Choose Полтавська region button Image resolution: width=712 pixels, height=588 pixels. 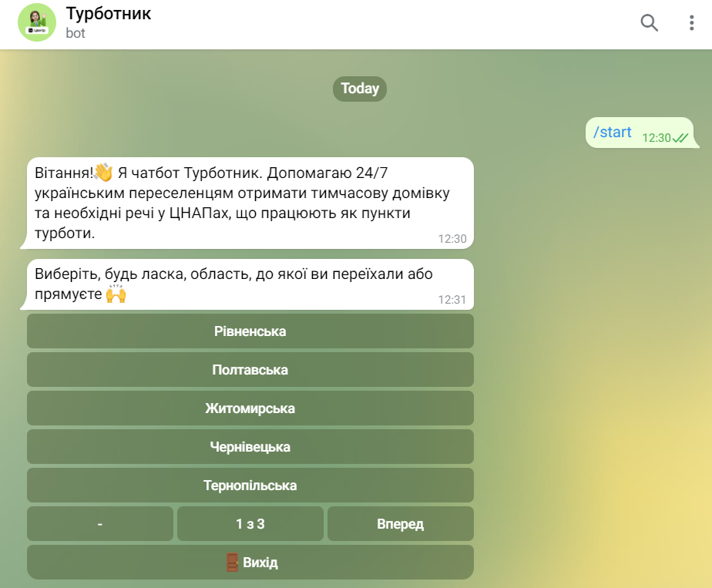[250, 370]
